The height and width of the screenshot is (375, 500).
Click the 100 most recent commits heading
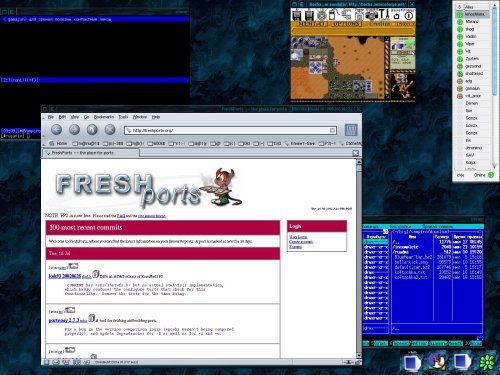click(86, 227)
